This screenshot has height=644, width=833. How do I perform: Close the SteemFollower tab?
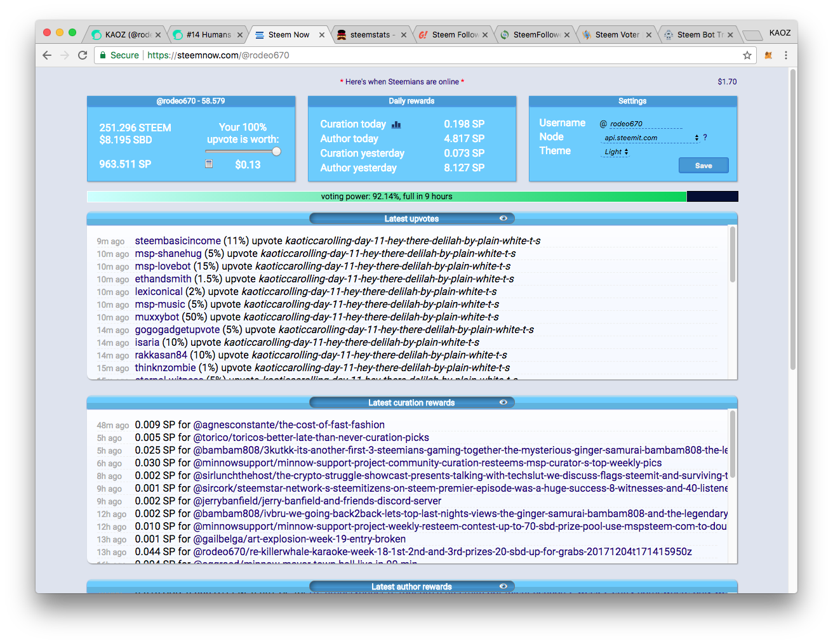(x=567, y=35)
